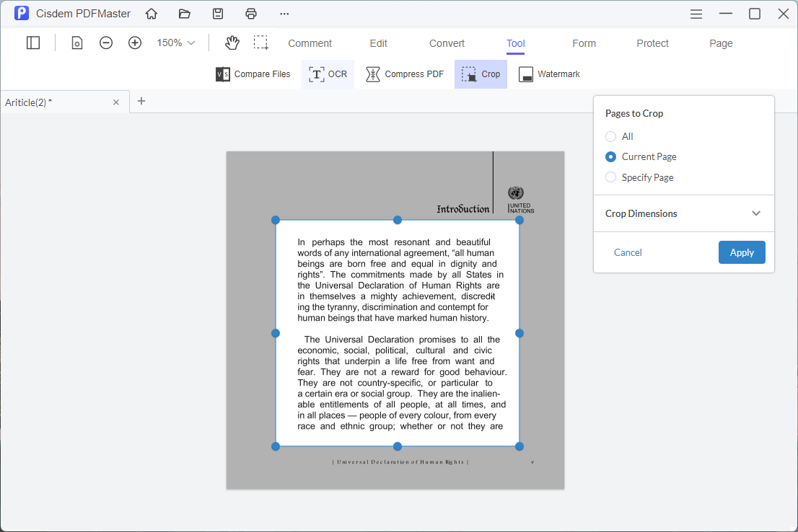Open a file with the folder icon

pyautogui.click(x=185, y=14)
